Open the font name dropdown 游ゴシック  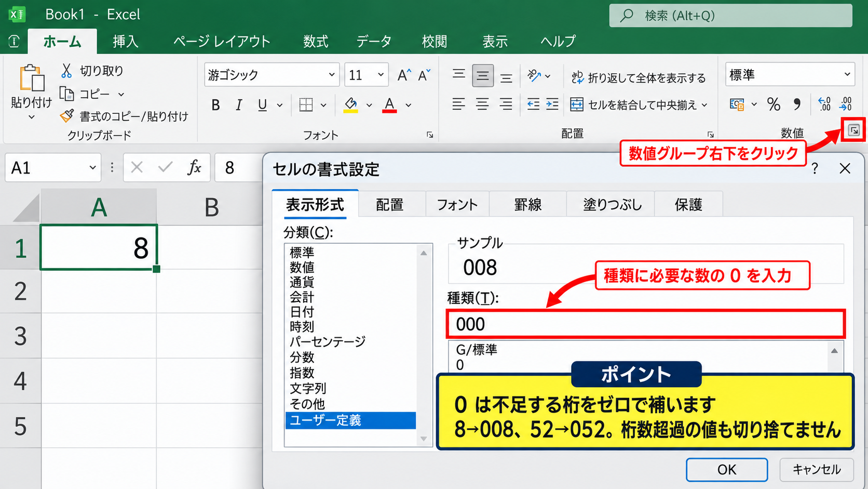pos(332,75)
